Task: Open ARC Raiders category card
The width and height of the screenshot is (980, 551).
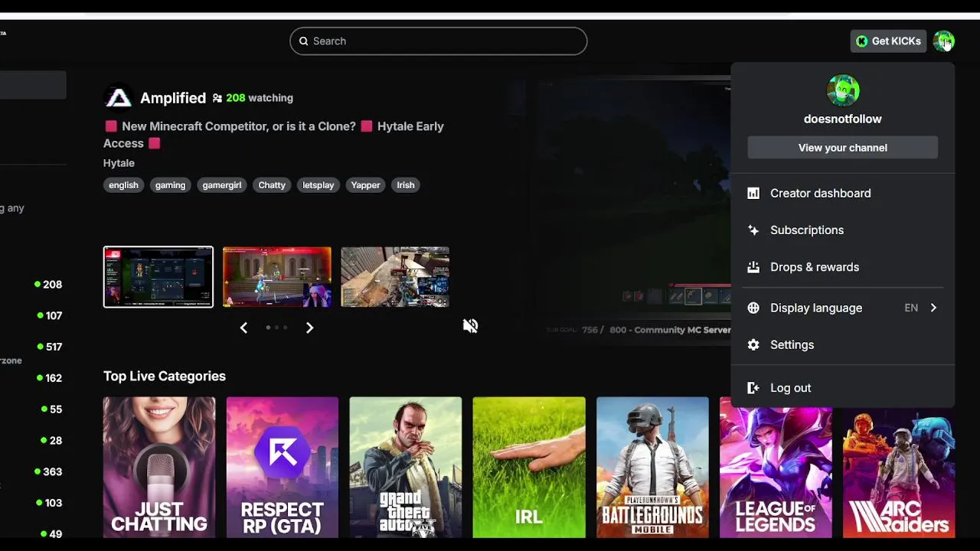Action: [899, 468]
